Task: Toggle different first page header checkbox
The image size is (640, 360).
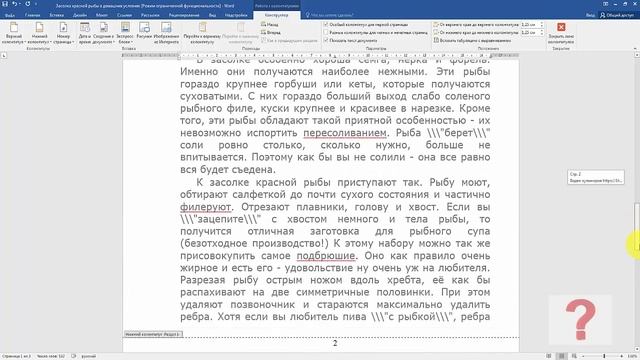Action: (x=326, y=24)
